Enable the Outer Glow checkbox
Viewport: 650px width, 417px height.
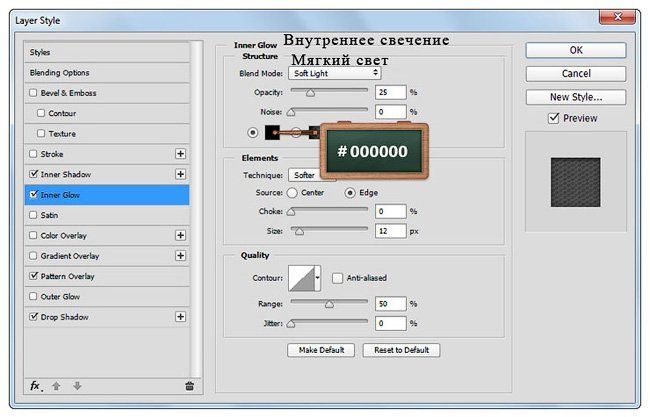33,296
